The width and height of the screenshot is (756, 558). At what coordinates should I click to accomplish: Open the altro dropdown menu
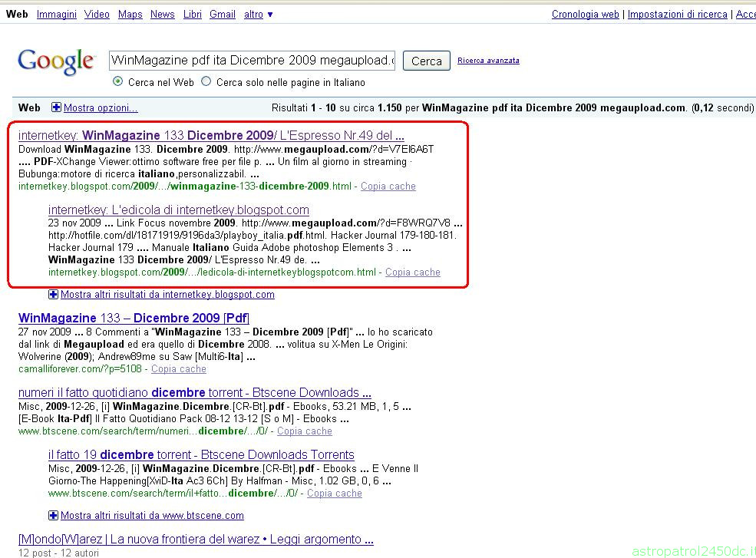[x=258, y=15]
